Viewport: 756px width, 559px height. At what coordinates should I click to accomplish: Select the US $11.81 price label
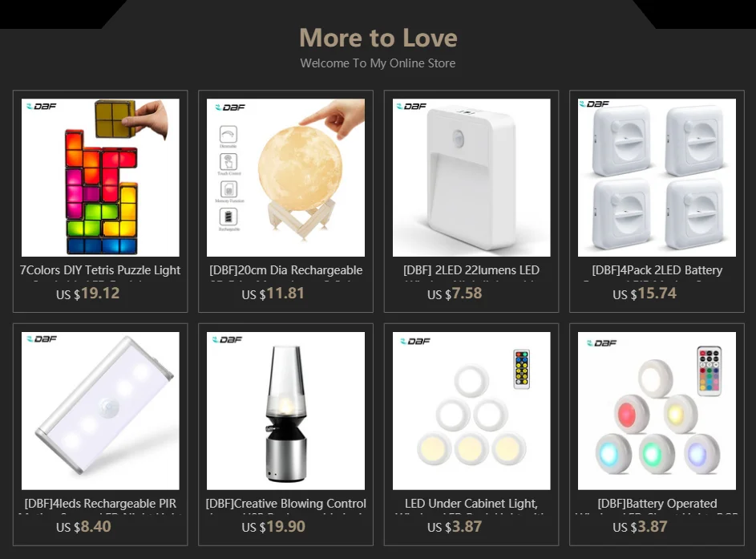pyautogui.click(x=273, y=294)
